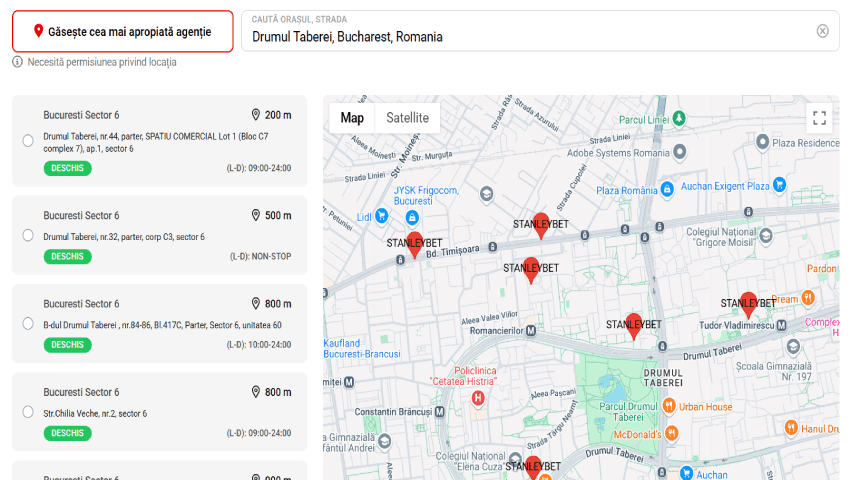Click the Stanleybet marker near Colegiul Elena Cuza
Screen dimensions: 850x480
533,468
